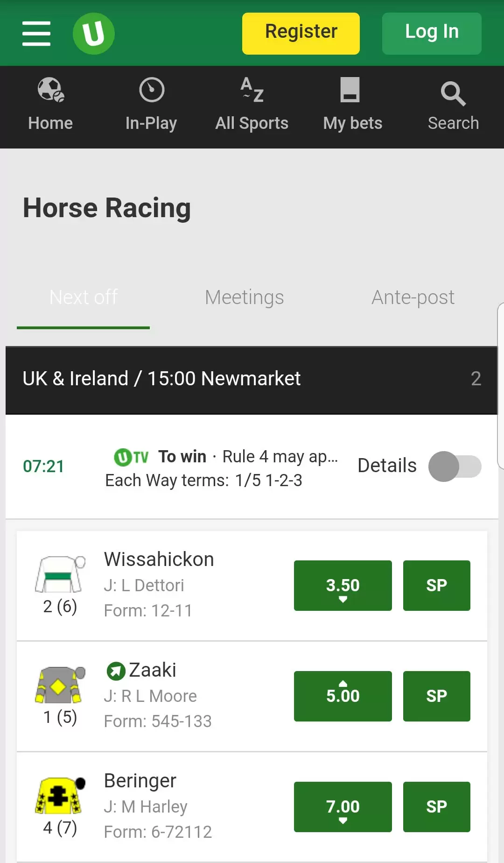The width and height of the screenshot is (504, 863).
Task: Open Search magnifier icon
Action: 453,93
